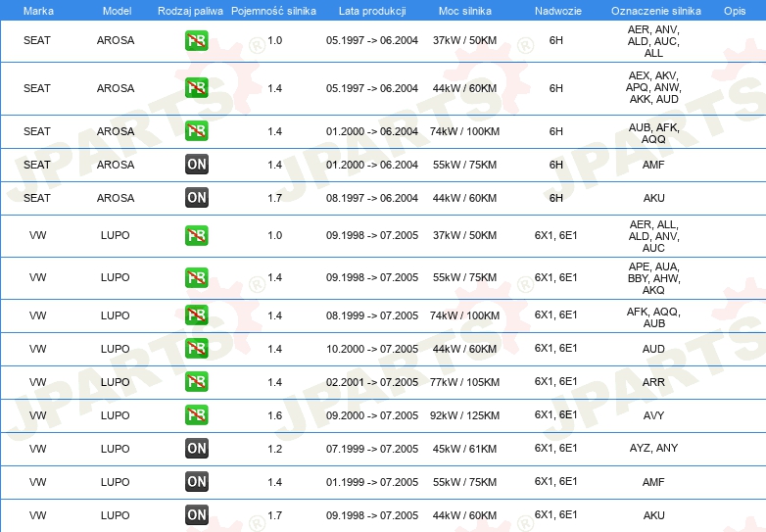The image size is (766, 532).
Task: Click the petrol icon for LUPO 1.6 AVY
Action: [x=196, y=414]
